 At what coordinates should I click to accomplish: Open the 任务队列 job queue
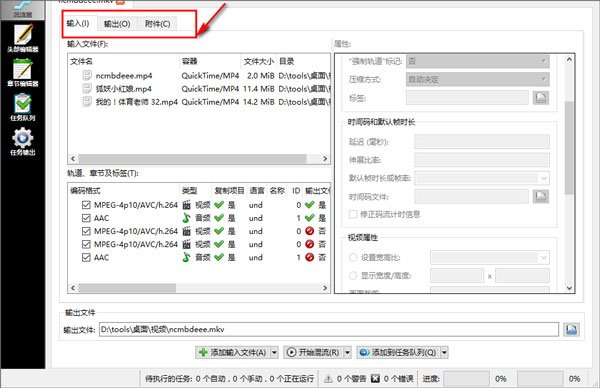(x=23, y=107)
